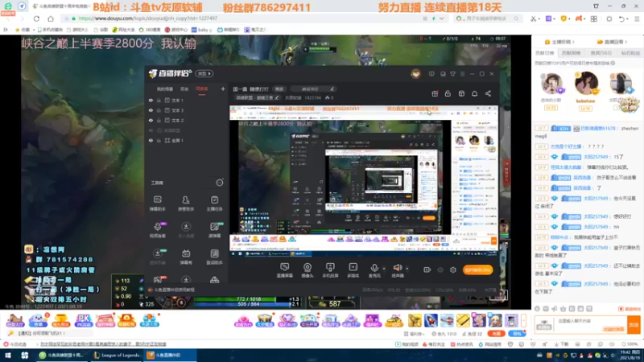Toggle preview eye icon near settings gear

pyautogui.click(x=440, y=269)
